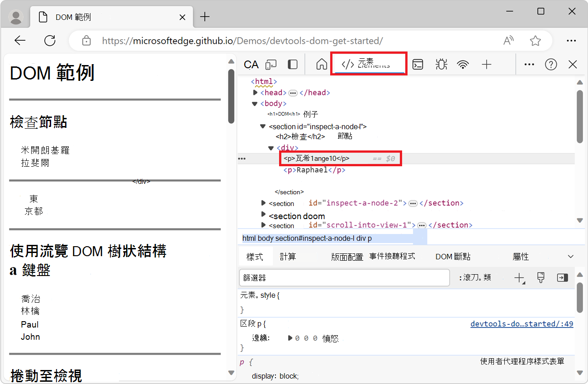588x384 pixels.
Task: Click the 篩選器 filter input
Action: 344,278
